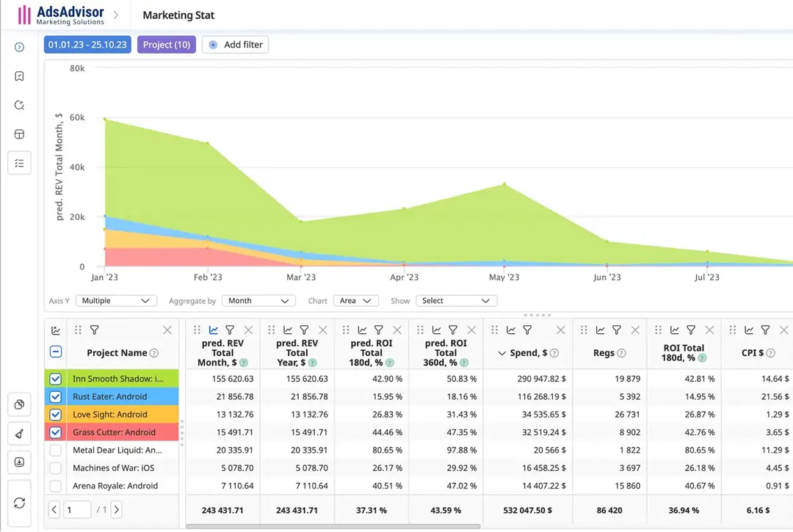Viewport: 793px width, 532px height.
Task: Click the refresh icon in sidebar
Action: pos(19,503)
